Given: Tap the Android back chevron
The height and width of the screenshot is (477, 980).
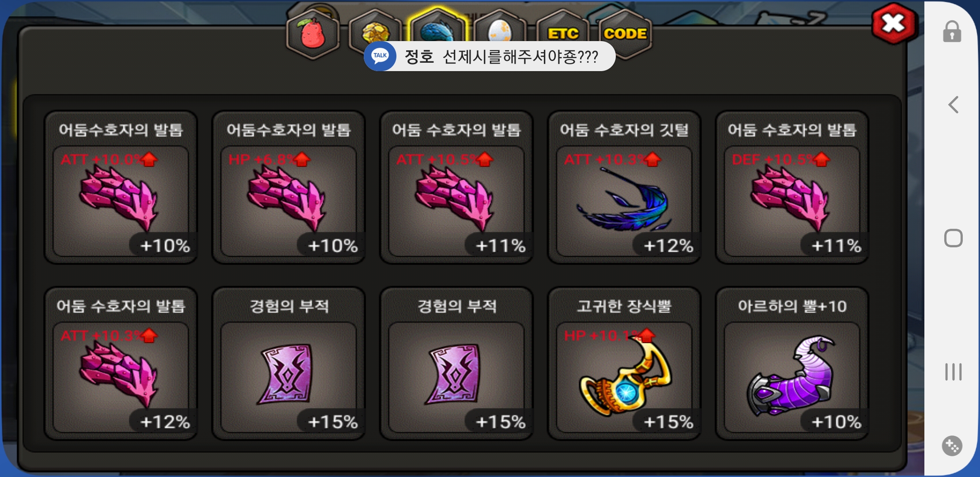Looking at the screenshot, I should pyautogui.click(x=954, y=105).
